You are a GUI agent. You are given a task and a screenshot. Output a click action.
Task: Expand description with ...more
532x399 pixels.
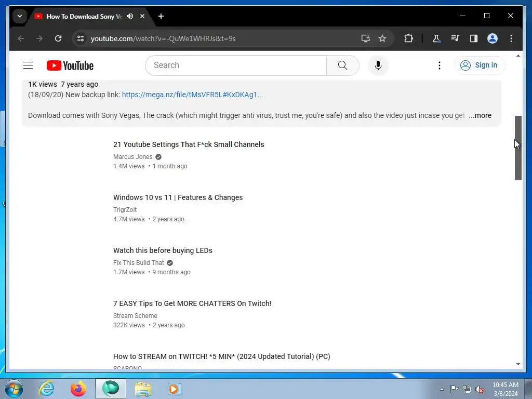(480, 115)
